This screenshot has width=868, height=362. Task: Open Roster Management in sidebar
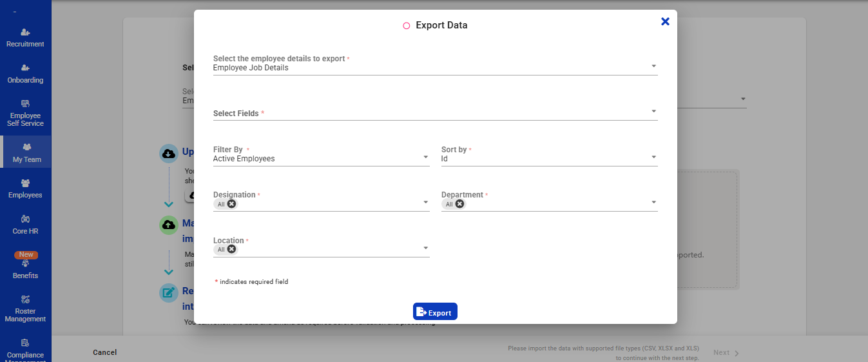click(x=25, y=299)
